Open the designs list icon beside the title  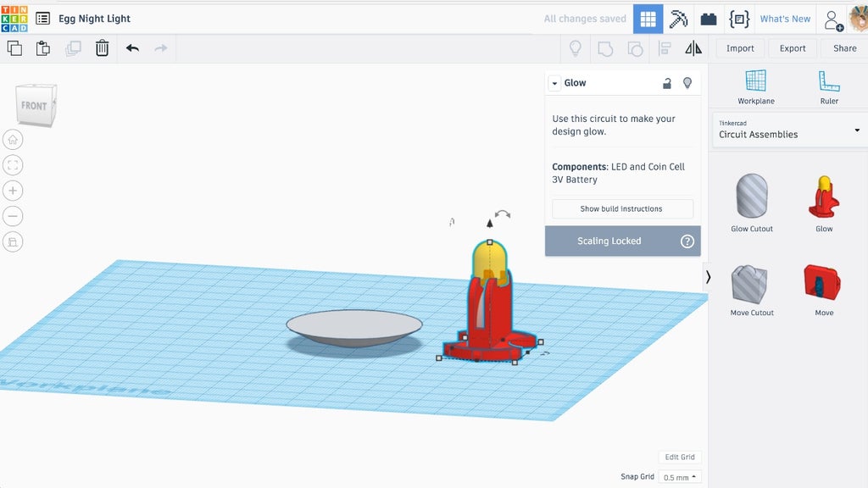click(42, 19)
